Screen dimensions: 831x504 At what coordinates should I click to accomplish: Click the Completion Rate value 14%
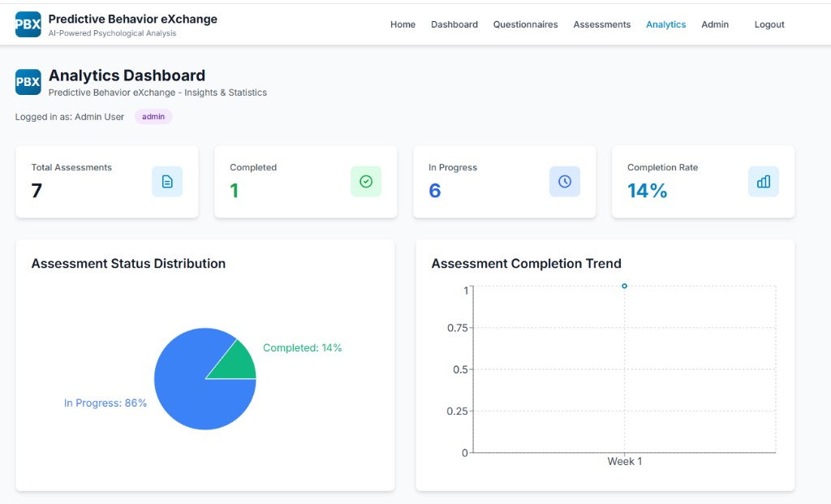[647, 190]
